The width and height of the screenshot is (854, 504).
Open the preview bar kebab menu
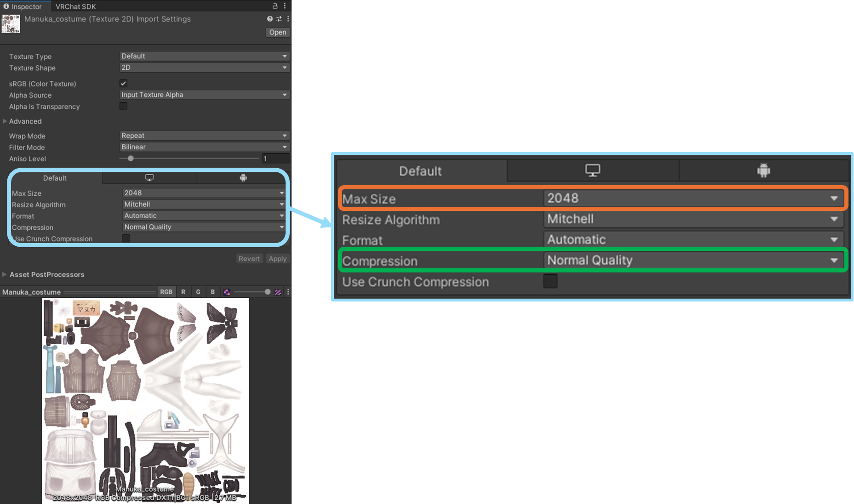[x=288, y=292]
